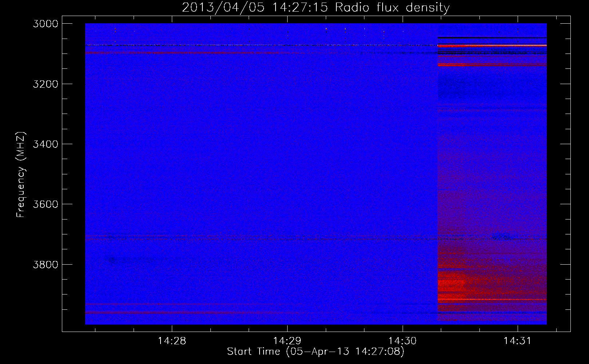Click the 'Start Time (05-Apr-13 14:27:08)' x-axis label
This screenshot has height=364, width=589.
pyautogui.click(x=316, y=352)
